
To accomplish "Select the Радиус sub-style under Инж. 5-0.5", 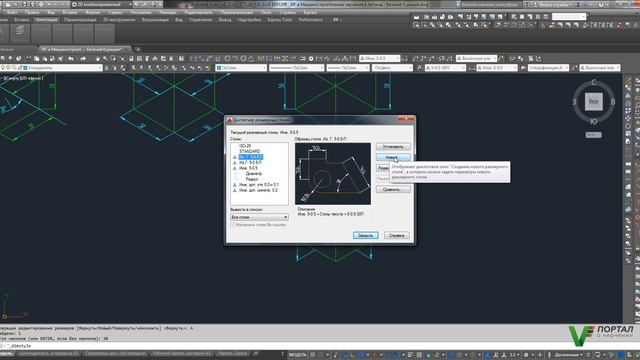I will pos(252,179).
